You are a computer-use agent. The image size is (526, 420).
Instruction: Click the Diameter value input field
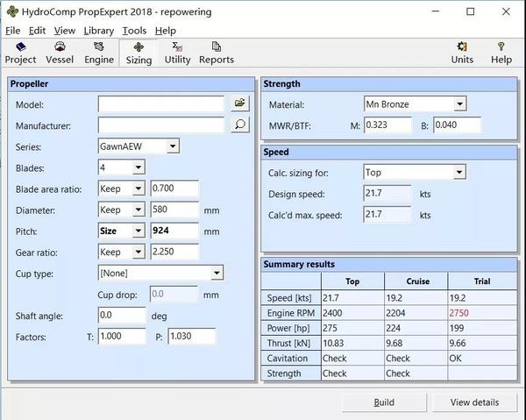pos(174,210)
